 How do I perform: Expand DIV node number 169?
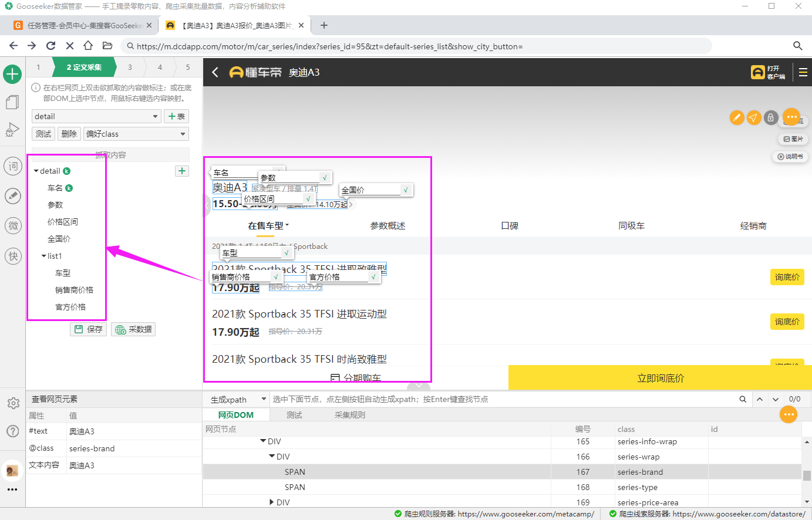tap(271, 502)
